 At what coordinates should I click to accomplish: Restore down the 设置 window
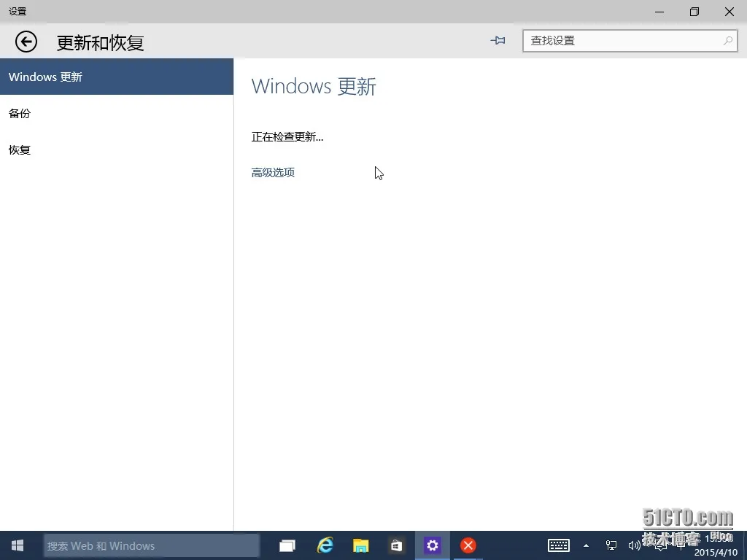tap(694, 12)
